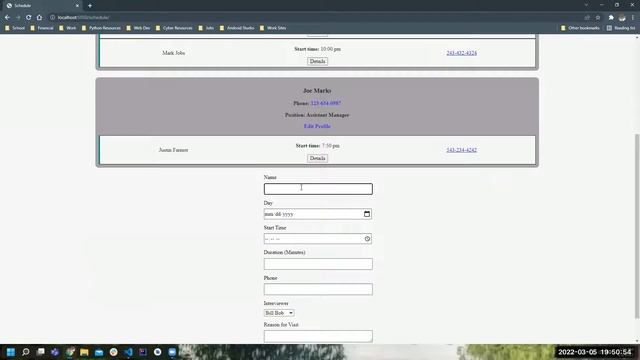Open a new browser tab with plus icon
This screenshot has width=640, height=360.
click(90, 6)
